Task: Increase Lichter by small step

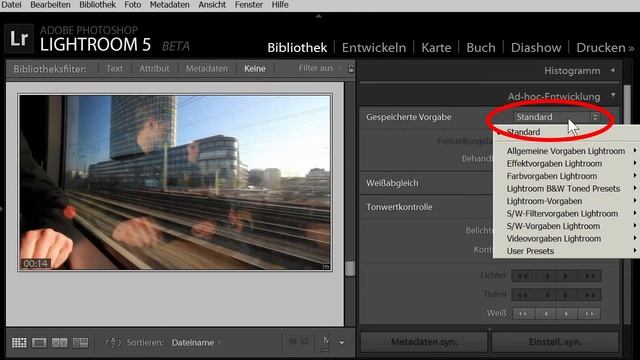Action: coord(567,276)
